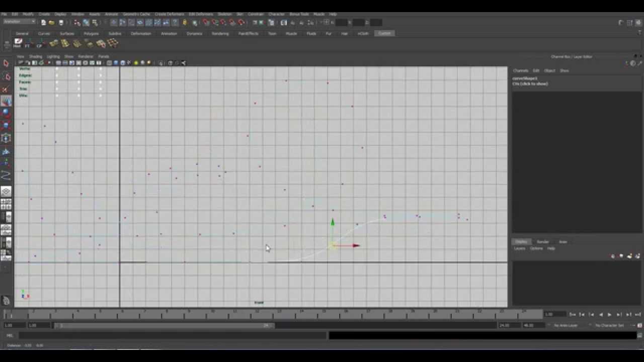Click the green Y axis manipulator arrow
This screenshot has height=362, width=644.
[333, 222]
